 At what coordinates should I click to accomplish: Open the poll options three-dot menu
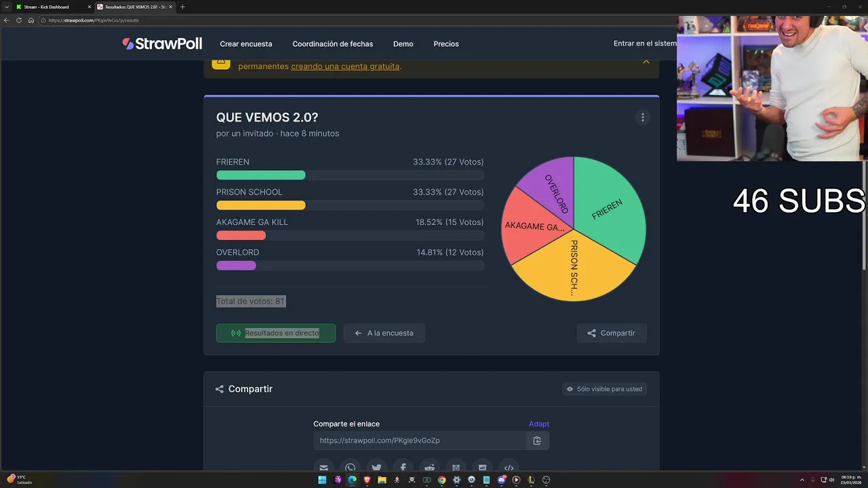pos(643,117)
